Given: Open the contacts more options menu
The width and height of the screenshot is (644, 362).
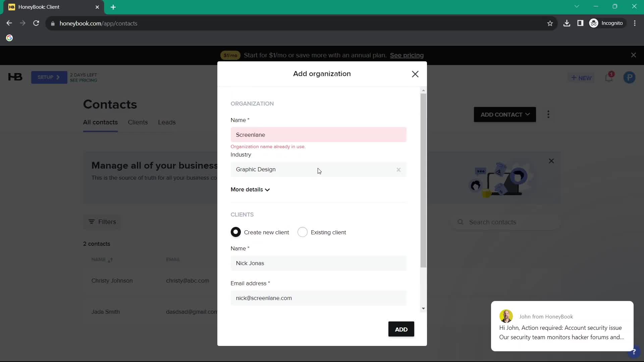Looking at the screenshot, I should coord(548,115).
